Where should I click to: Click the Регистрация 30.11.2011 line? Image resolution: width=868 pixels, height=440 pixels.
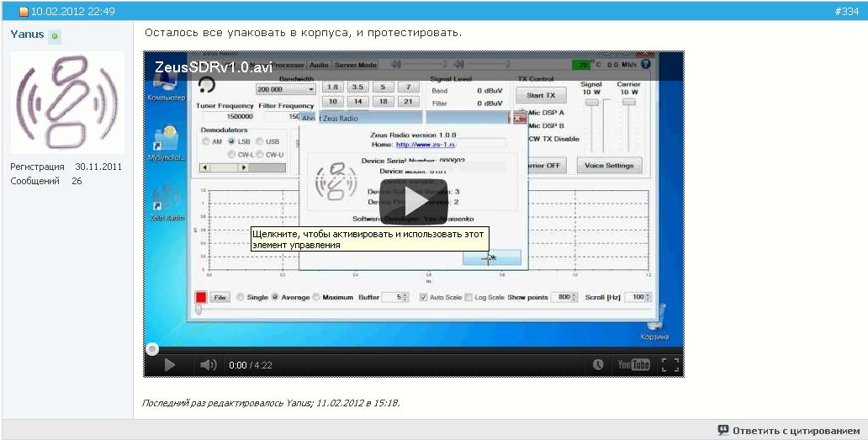pyautogui.click(x=66, y=167)
